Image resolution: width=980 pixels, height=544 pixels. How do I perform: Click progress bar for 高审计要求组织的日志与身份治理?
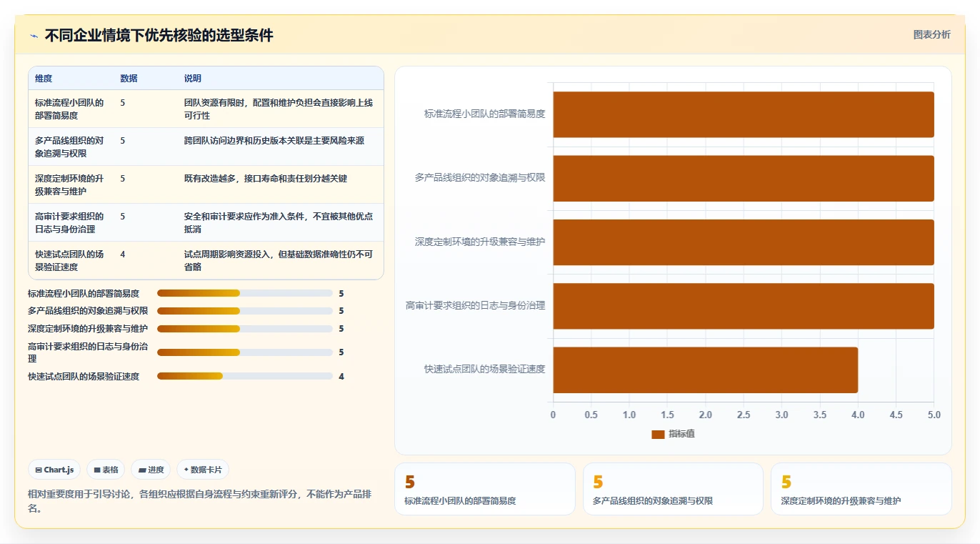click(245, 352)
